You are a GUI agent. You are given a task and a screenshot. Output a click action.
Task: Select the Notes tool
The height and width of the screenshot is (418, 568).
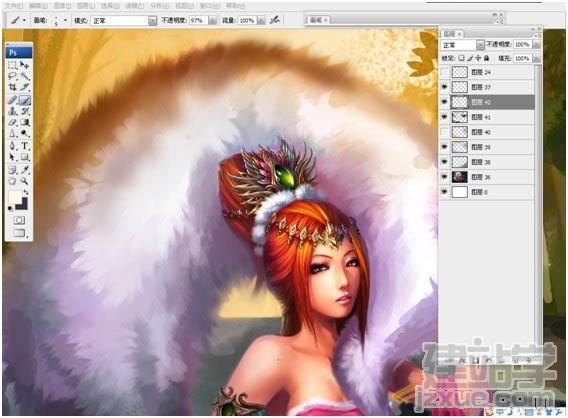click(13, 169)
